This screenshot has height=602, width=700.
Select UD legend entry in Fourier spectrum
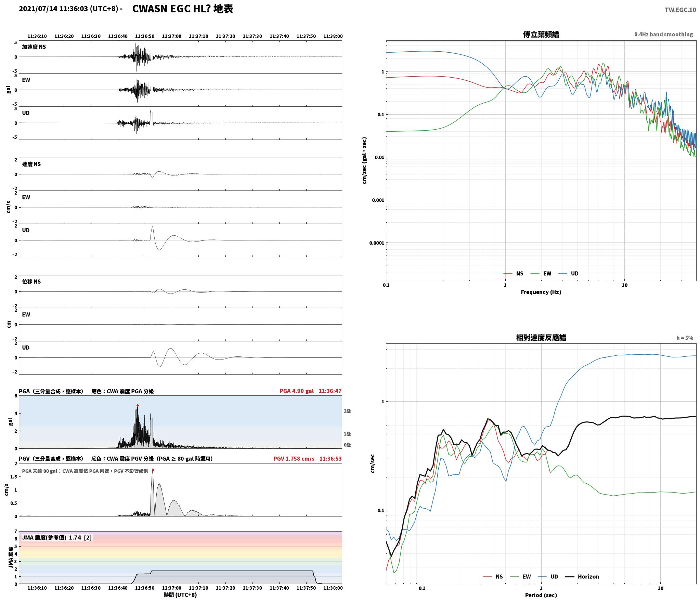point(568,274)
